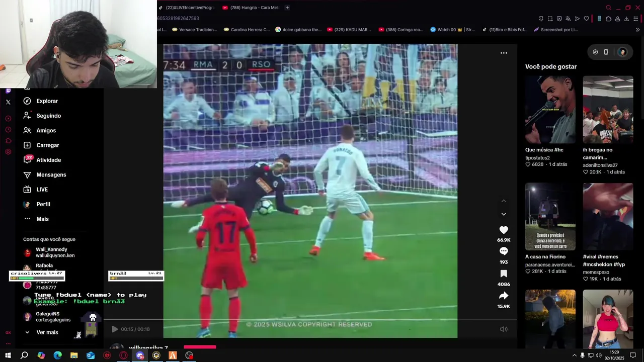This screenshot has width=644, height=362.
Task: Open memespeso author profile
Action: (x=596, y=273)
